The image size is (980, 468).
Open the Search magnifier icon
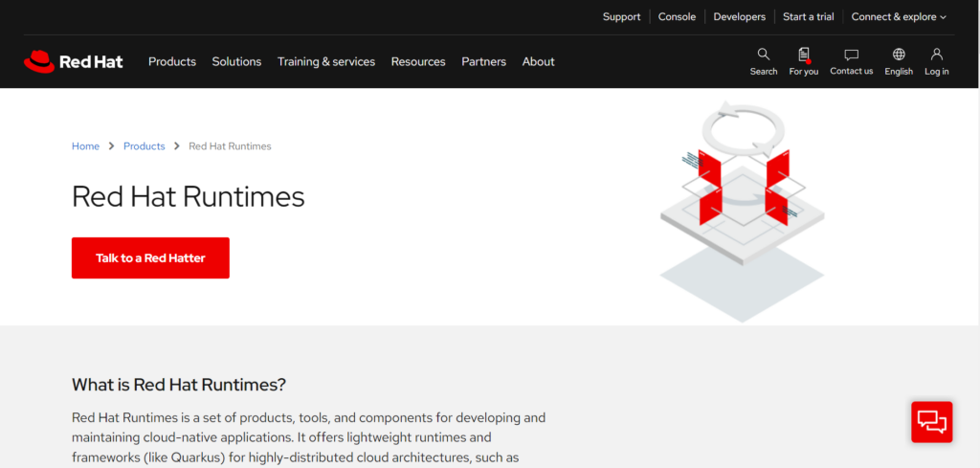coord(763,55)
